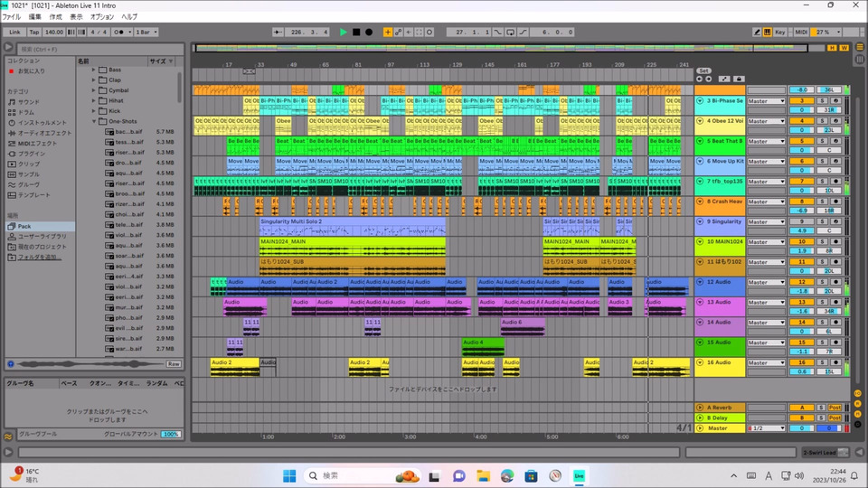Unfold the 6 Move Up Kit track

click(699, 161)
